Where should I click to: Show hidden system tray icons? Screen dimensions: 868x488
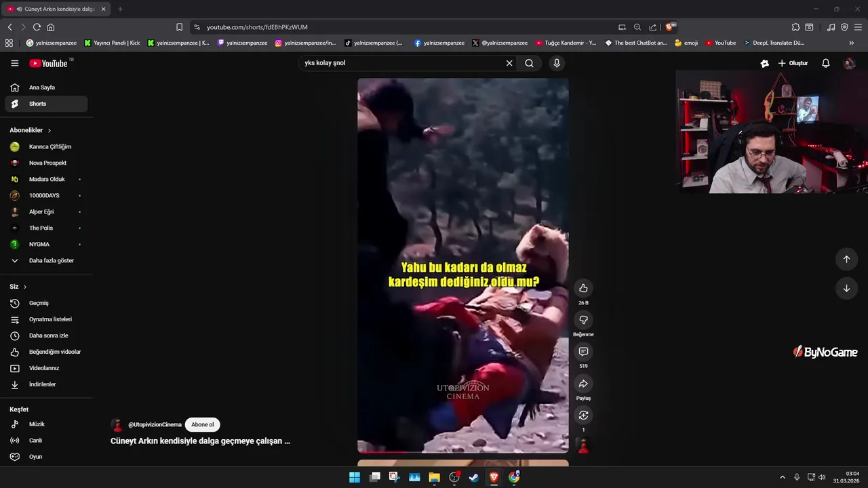coord(782,477)
